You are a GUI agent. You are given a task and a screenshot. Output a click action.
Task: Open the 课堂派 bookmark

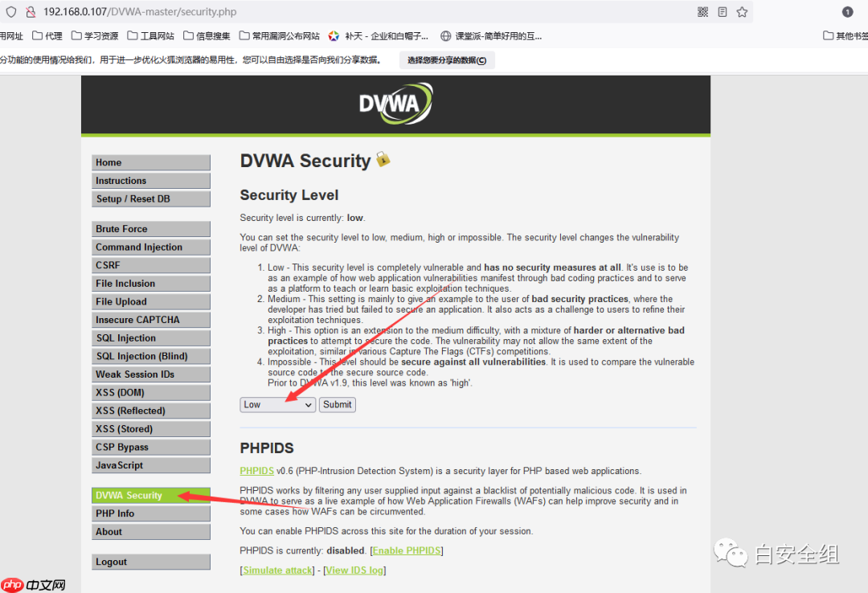click(x=491, y=36)
